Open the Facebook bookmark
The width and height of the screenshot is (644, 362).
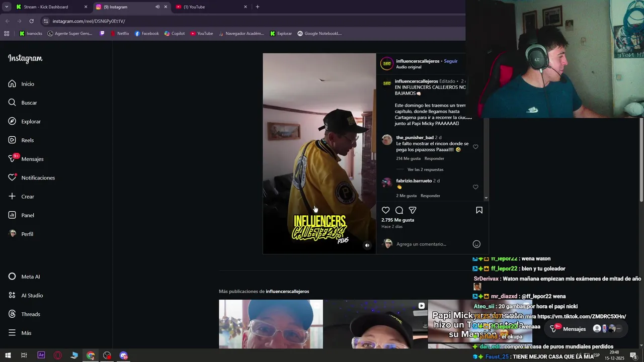pyautogui.click(x=146, y=34)
